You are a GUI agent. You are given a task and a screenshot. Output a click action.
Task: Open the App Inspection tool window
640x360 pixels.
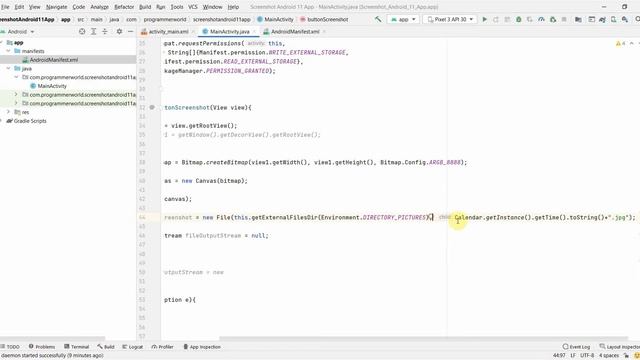tap(202, 347)
